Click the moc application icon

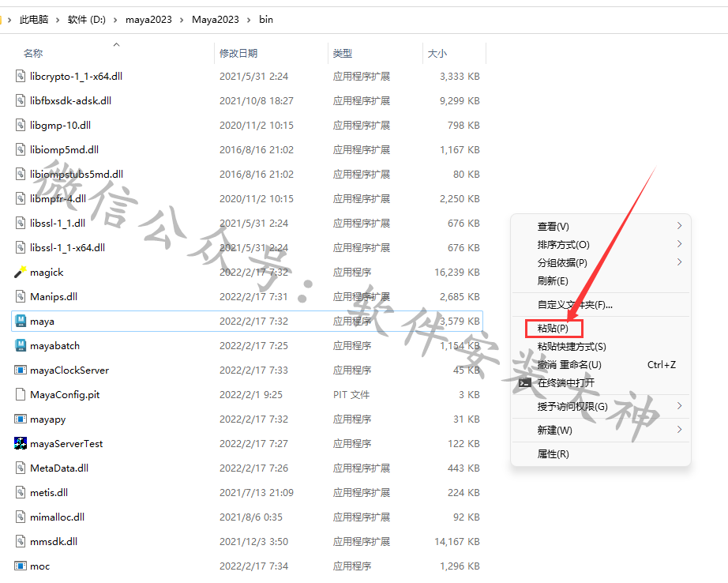tap(21, 566)
